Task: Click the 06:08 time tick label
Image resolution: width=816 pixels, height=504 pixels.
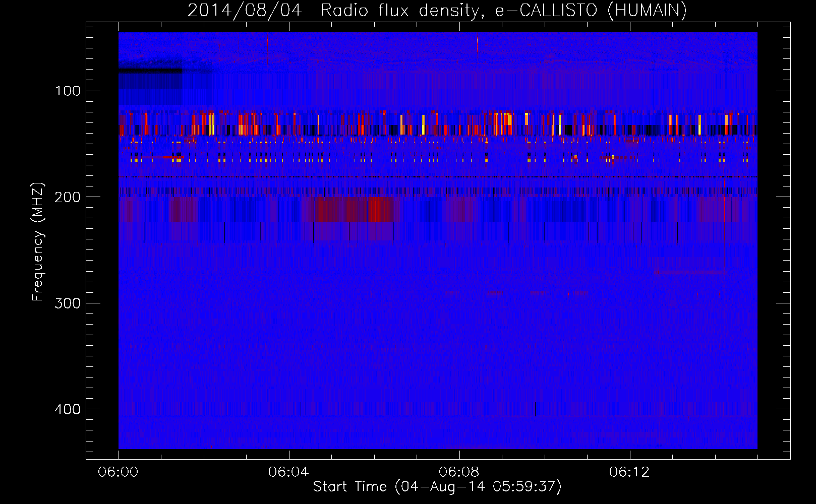Action: tap(459, 472)
